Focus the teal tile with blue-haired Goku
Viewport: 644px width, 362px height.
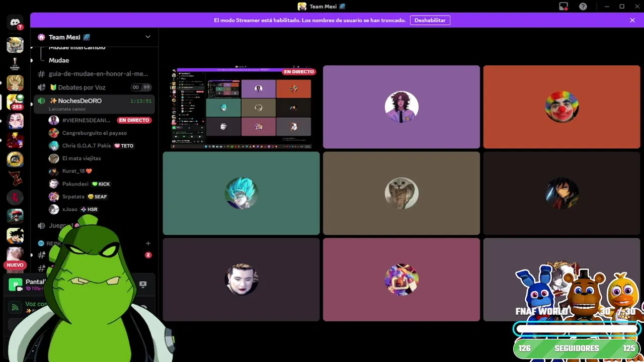241,194
